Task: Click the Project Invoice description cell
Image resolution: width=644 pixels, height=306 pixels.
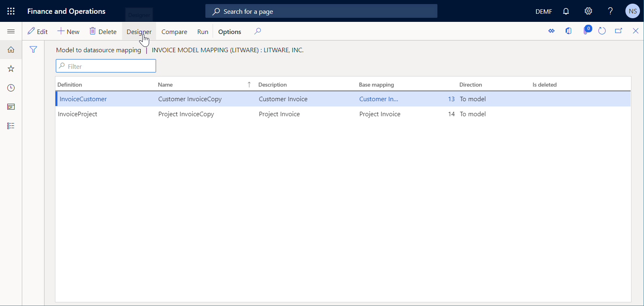Action: click(279, 114)
